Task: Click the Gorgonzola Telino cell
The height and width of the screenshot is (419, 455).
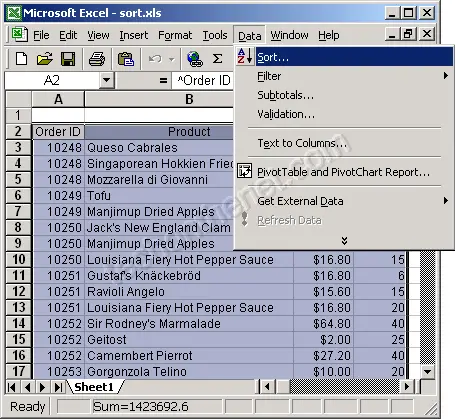Action: (x=189, y=371)
